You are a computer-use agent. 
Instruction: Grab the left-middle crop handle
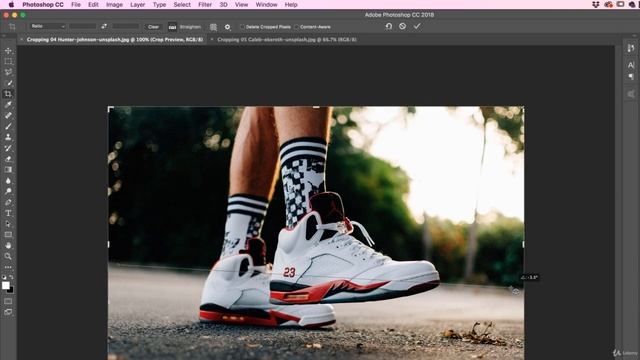(x=109, y=244)
